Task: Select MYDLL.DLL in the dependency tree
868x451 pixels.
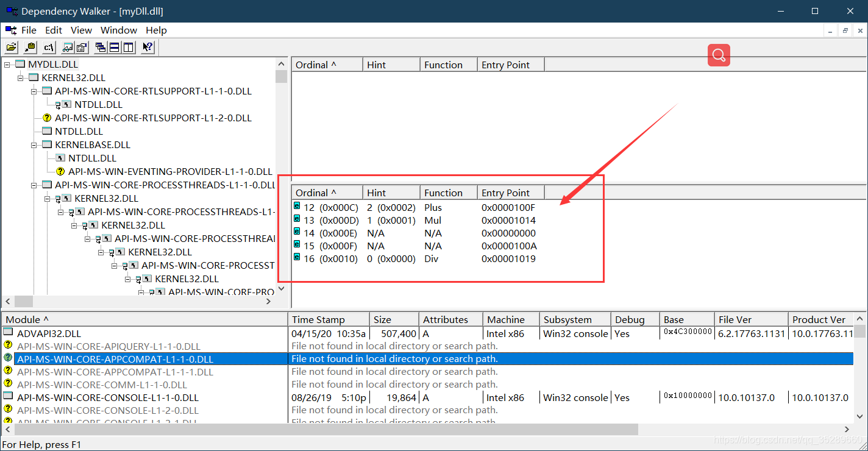Action: (53, 64)
